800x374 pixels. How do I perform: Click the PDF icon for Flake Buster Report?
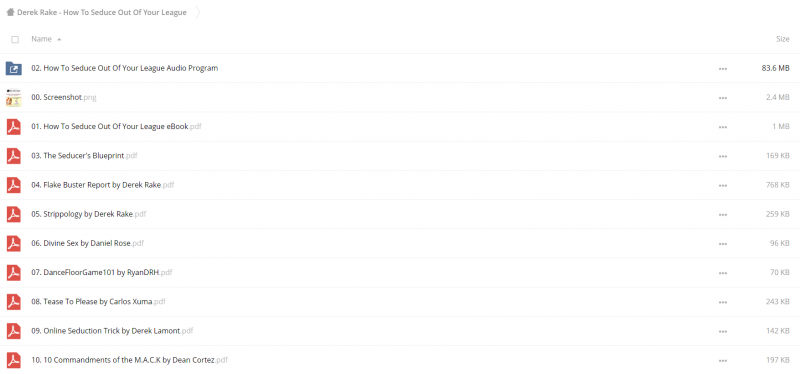[14, 185]
